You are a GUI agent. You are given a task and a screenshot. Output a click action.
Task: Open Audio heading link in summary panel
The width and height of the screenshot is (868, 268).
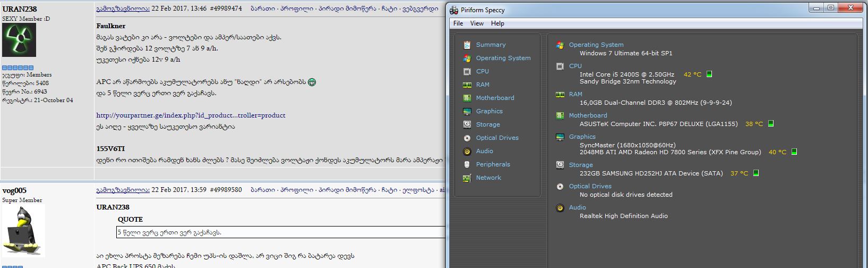coord(578,207)
